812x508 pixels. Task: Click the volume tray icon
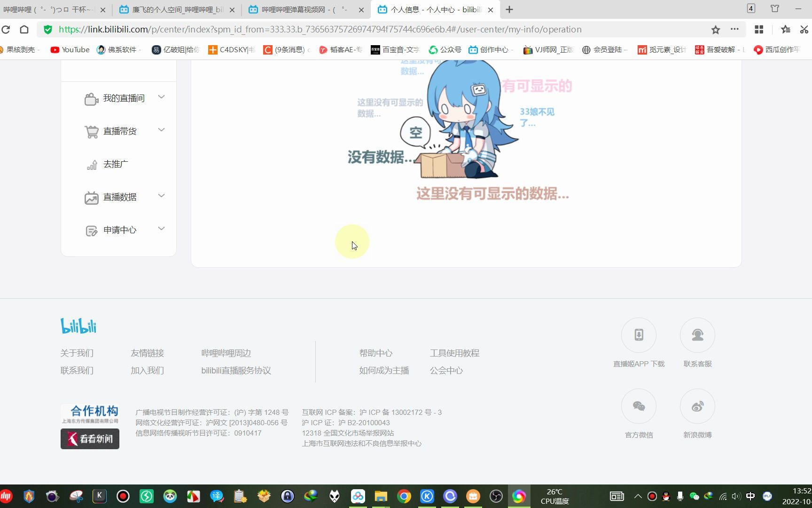point(736,496)
